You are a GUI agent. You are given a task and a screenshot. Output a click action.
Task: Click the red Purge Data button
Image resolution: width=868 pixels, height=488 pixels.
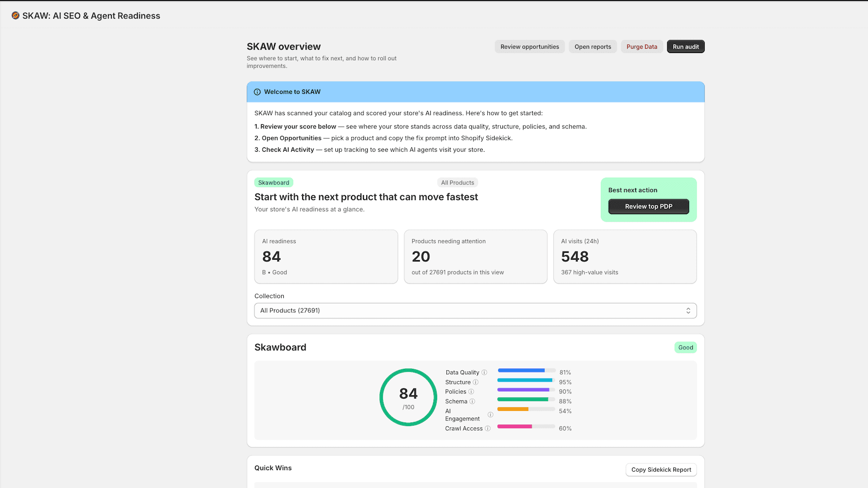[x=642, y=47]
